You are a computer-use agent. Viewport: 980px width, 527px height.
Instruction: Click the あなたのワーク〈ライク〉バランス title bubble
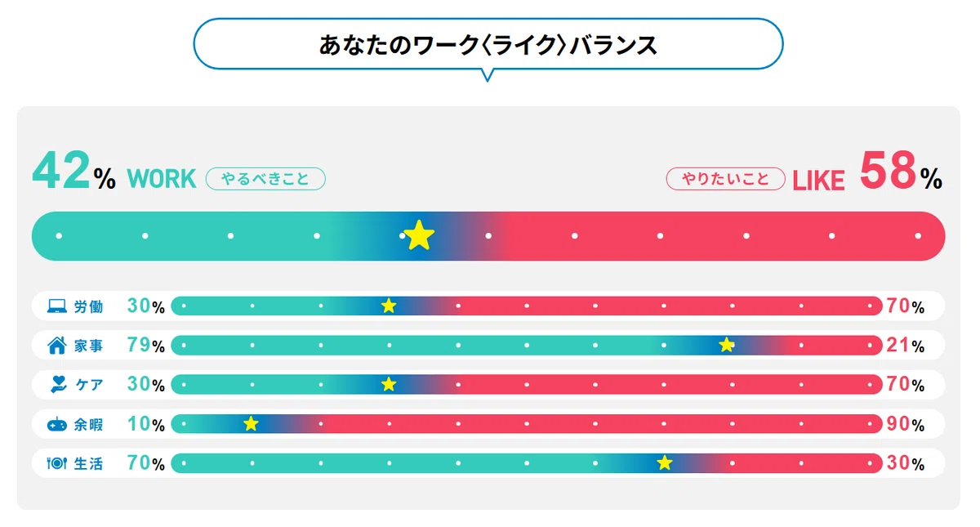point(488,44)
